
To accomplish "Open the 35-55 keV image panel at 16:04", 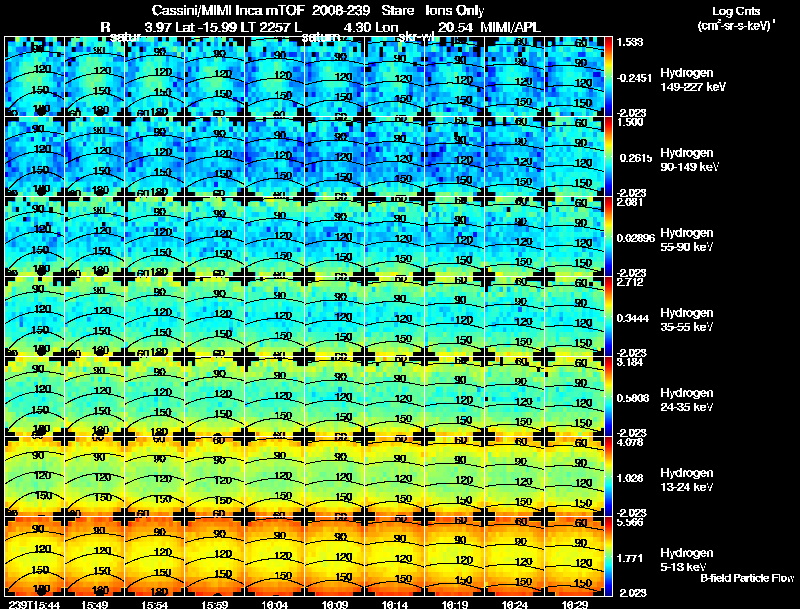I will click(274, 317).
